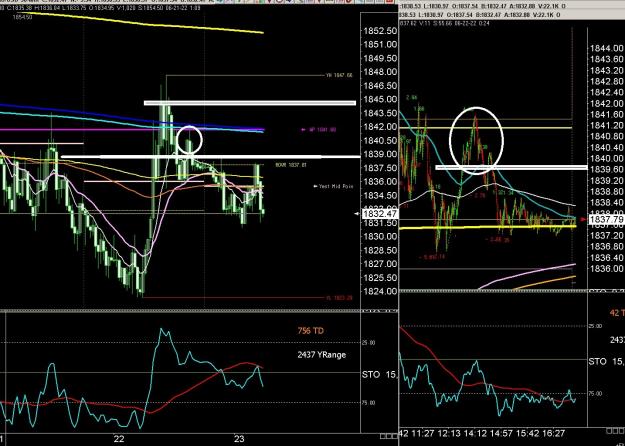Select the 1843.60 price level on right axis
Screen dimensions: 625x446
[607, 59]
